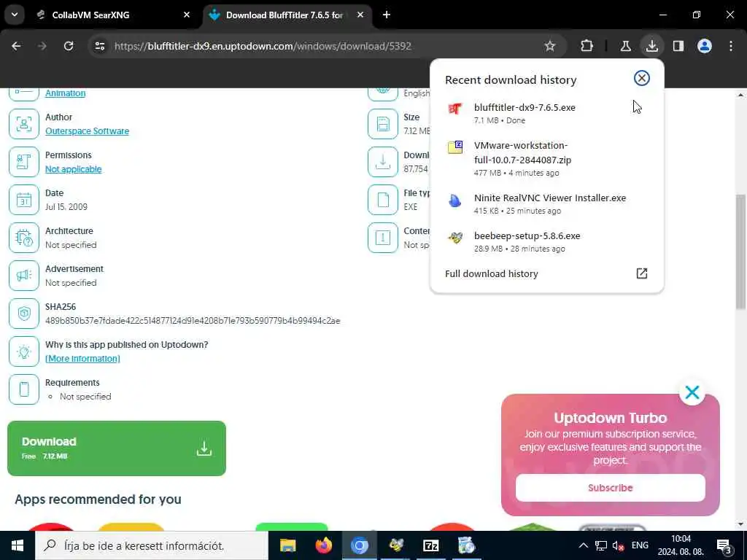Reload the current page
747x560 pixels.
click(x=69, y=46)
